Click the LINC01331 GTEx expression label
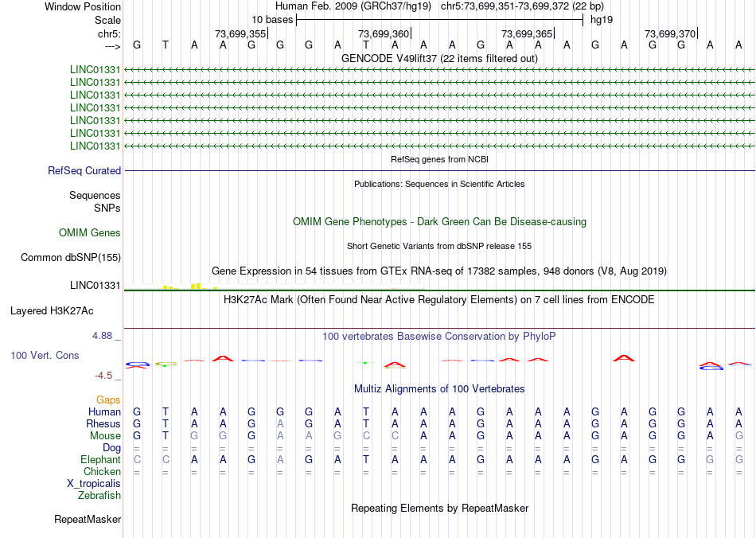This screenshot has height=538, width=756. pos(95,286)
